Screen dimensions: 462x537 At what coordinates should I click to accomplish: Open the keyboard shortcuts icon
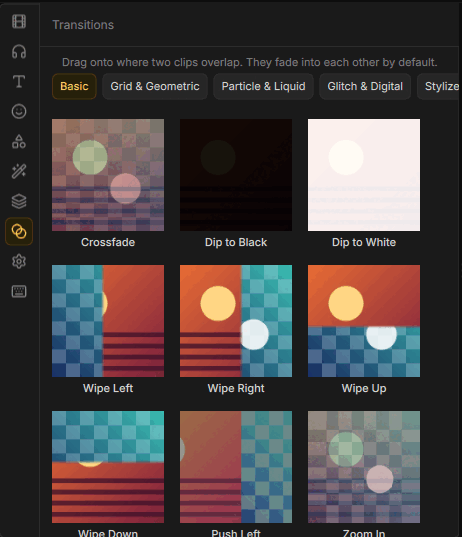(19, 291)
